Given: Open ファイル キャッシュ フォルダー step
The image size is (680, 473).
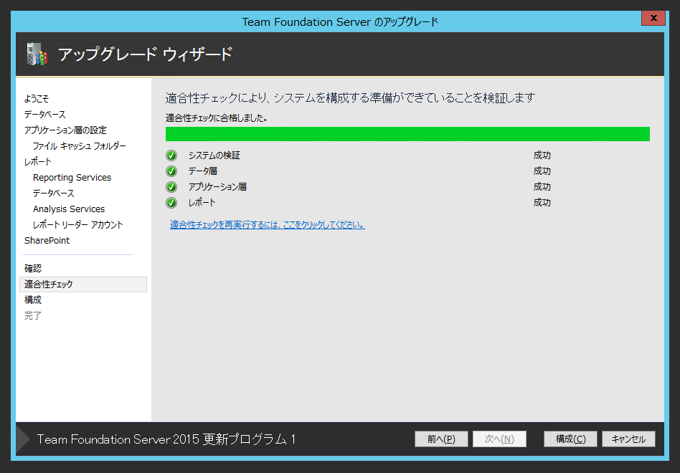Looking at the screenshot, I should pos(79,146).
